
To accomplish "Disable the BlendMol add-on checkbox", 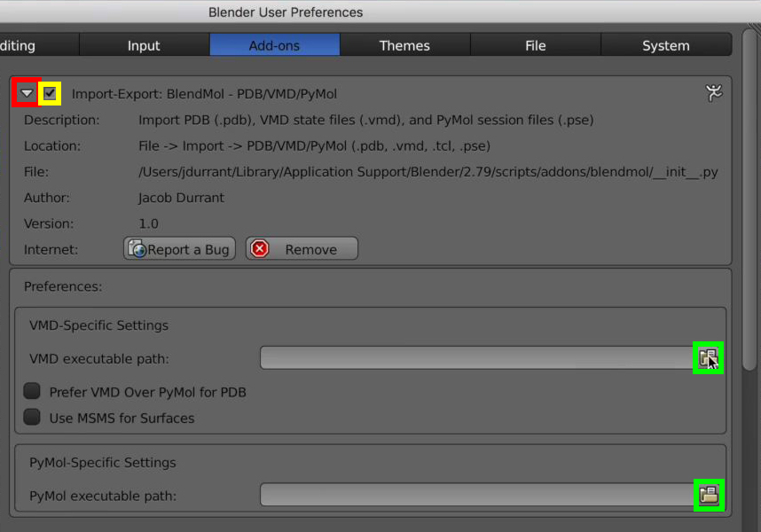I will (50, 93).
